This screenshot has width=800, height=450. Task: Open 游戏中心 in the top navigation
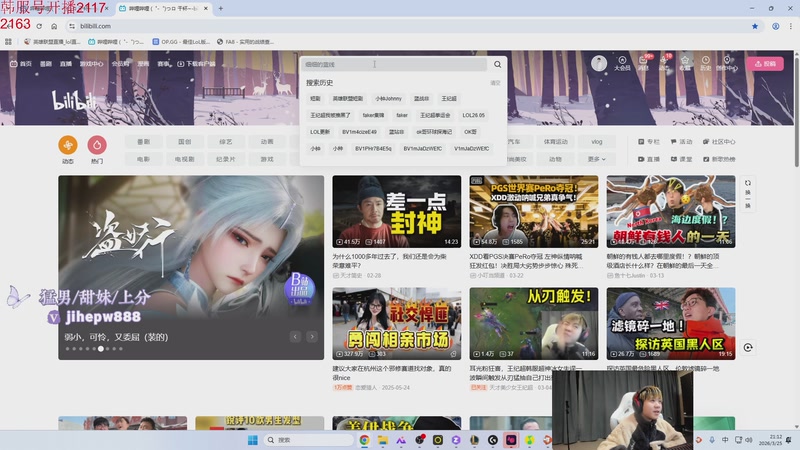(x=91, y=64)
